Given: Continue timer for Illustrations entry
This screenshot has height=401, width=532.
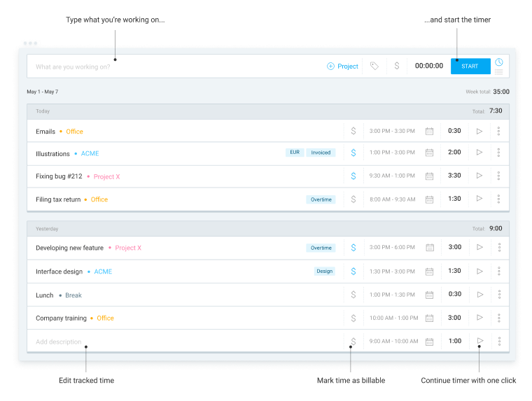Looking at the screenshot, I should (479, 153).
